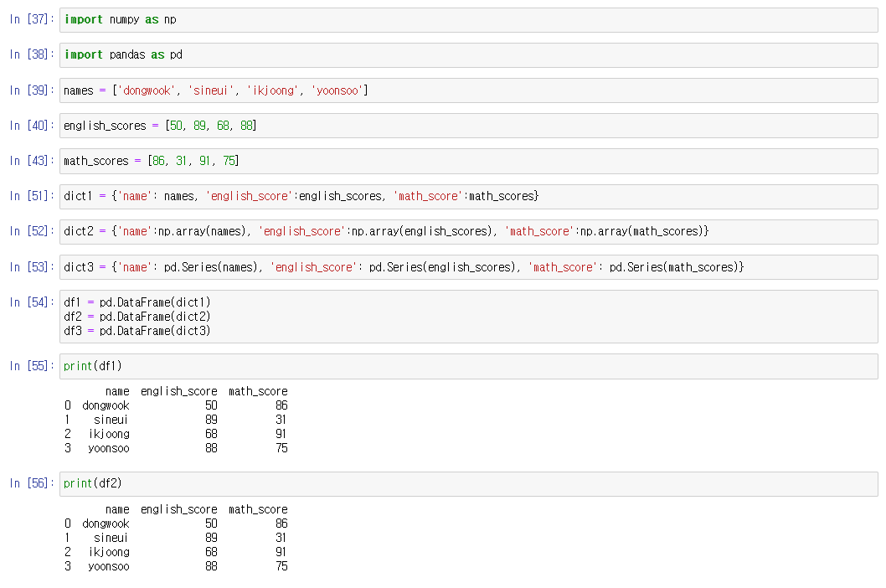The image size is (886, 588).
Task: Click math_score header in df1 output
Action: [258, 391]
